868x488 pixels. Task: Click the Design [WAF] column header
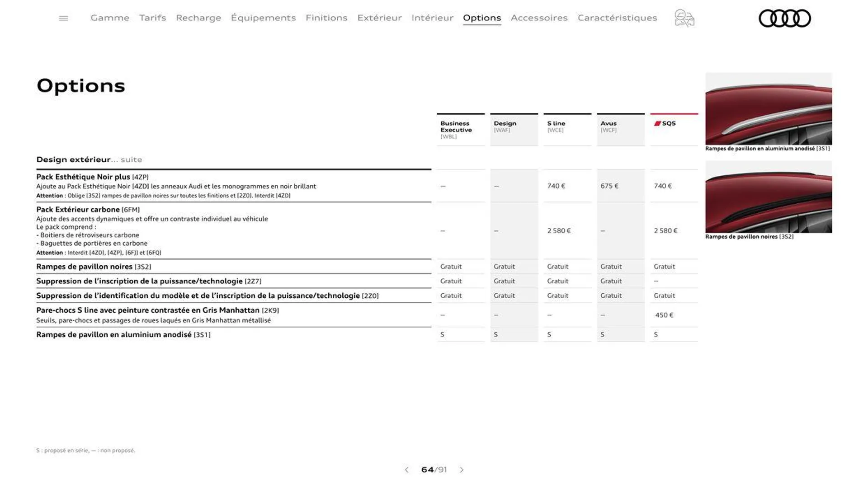514,130
